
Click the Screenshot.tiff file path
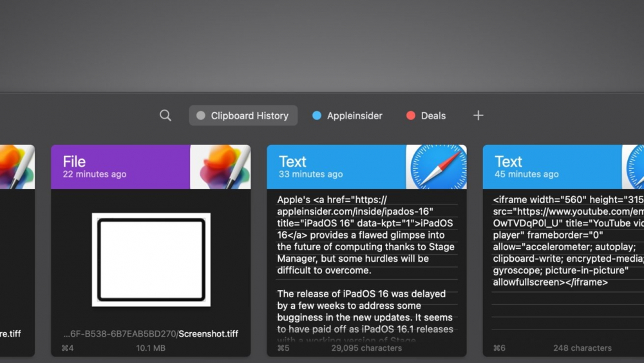point(151,334)
